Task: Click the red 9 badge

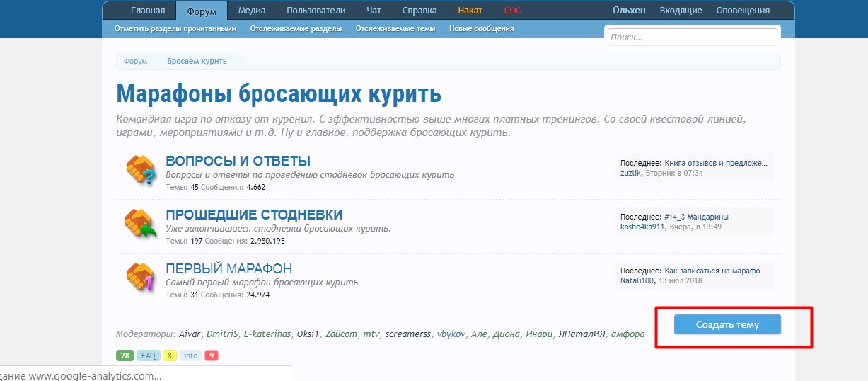Action: click(x=212, y=356)
